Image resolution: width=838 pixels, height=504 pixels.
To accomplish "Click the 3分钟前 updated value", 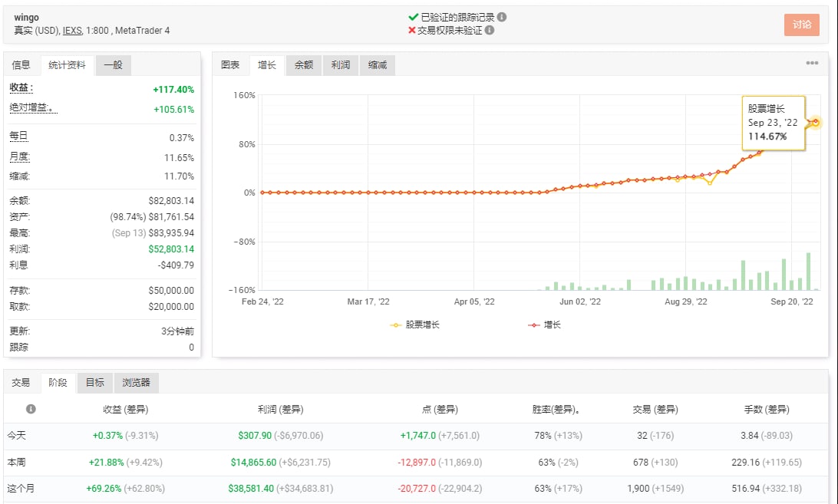I will (x=177, y=331).
